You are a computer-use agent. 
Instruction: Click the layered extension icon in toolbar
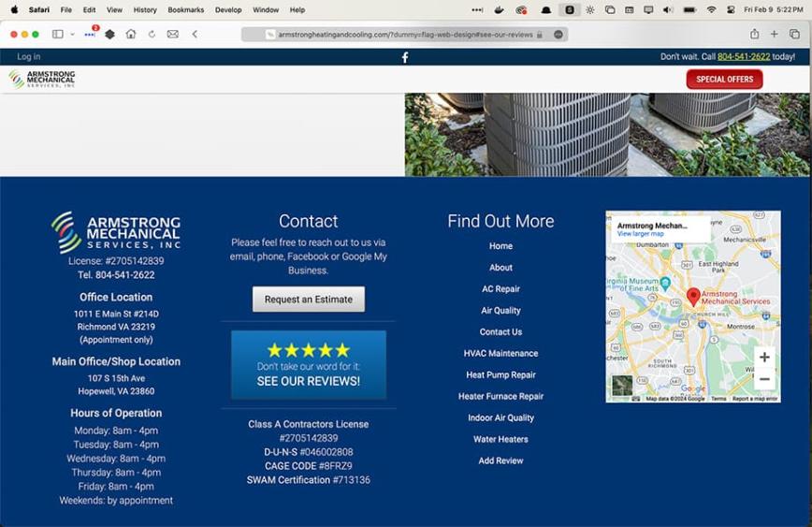pyautogui.click(x=109, y=35)
